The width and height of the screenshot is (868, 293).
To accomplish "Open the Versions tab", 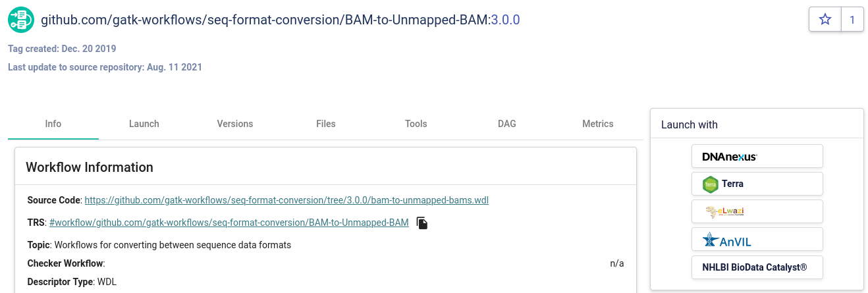I will [235, 124].
